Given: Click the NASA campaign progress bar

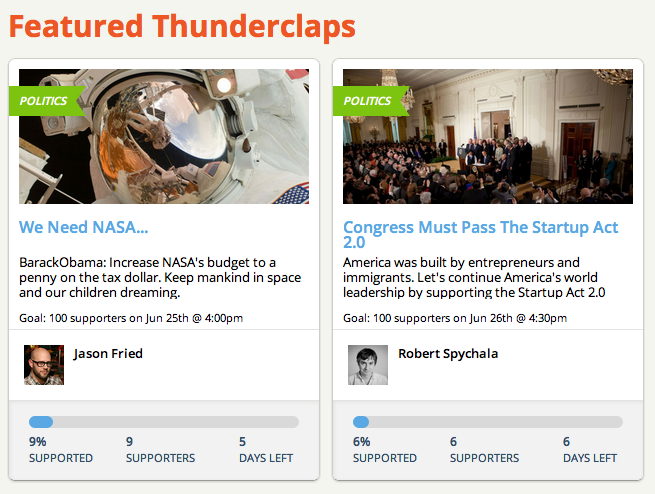Looking at the screenshot, I should pos(164,422).
